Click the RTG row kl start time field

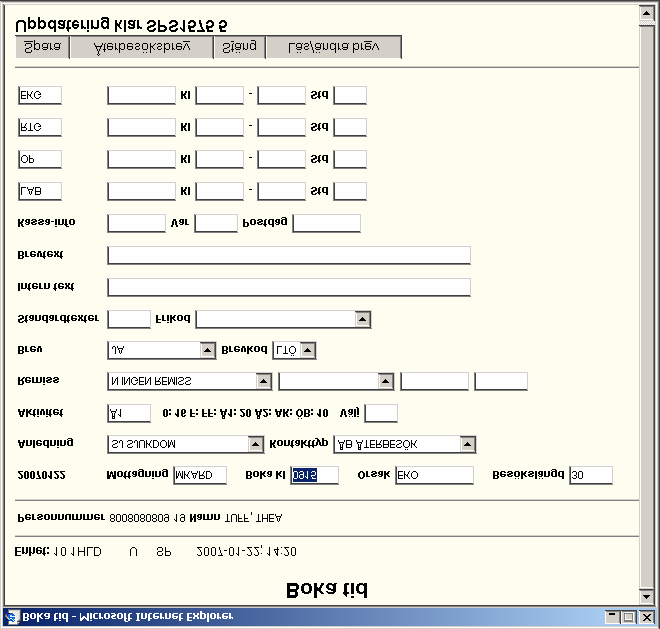click(220, 127)
